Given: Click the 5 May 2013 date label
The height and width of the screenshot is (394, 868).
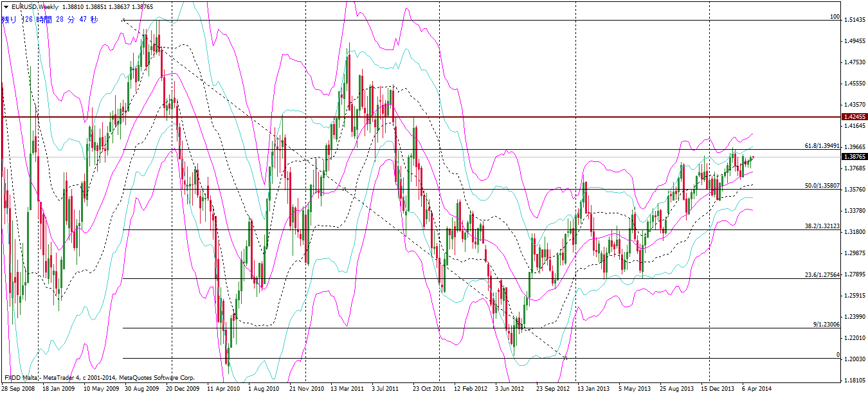Looking at the screenshot, I should [635, 389].
